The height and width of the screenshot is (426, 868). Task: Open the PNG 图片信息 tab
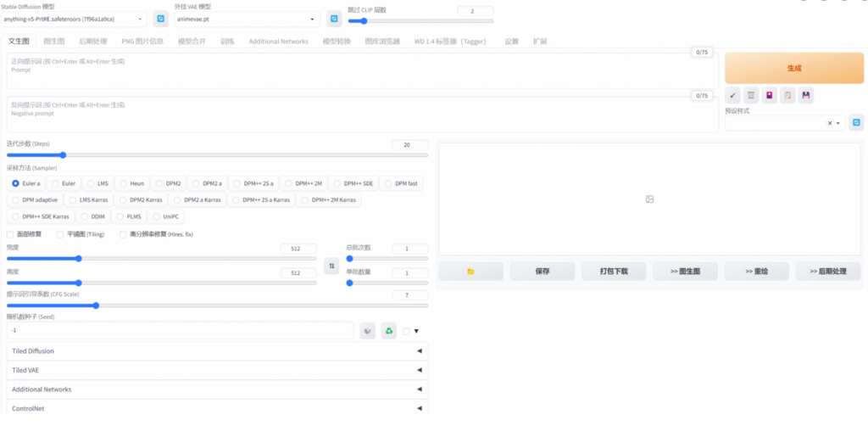pyautogui.click(x=142, y=41)
